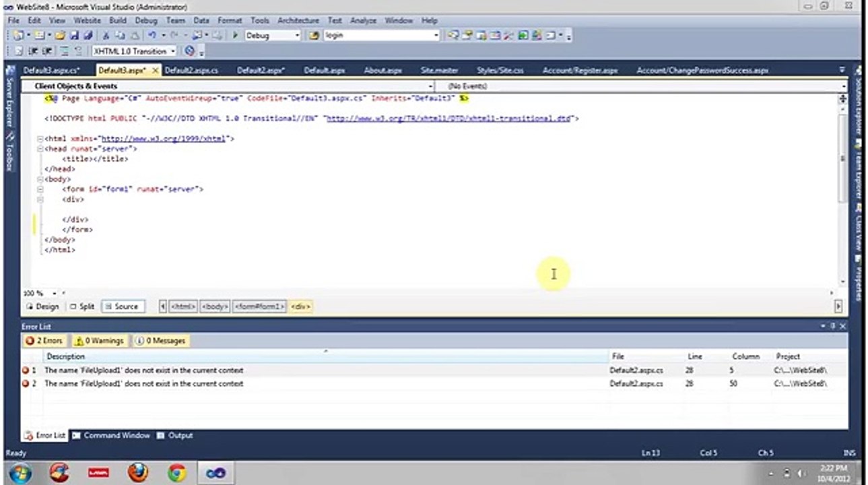The width and height of the screenshot is (868, 485).
Task: Select the <form#form1> breadcrumb tag
Action: pyautogui.click(x=260, y=306)
